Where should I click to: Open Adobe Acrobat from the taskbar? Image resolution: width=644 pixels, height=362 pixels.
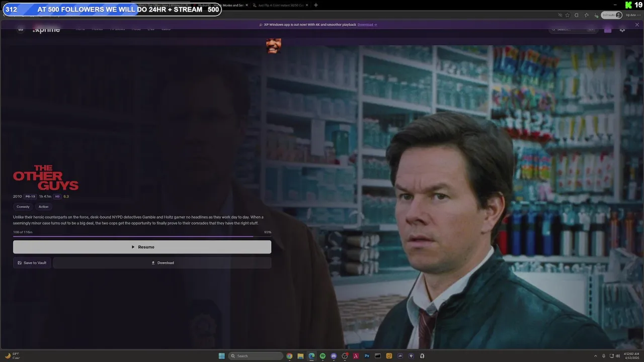point(356,356)
